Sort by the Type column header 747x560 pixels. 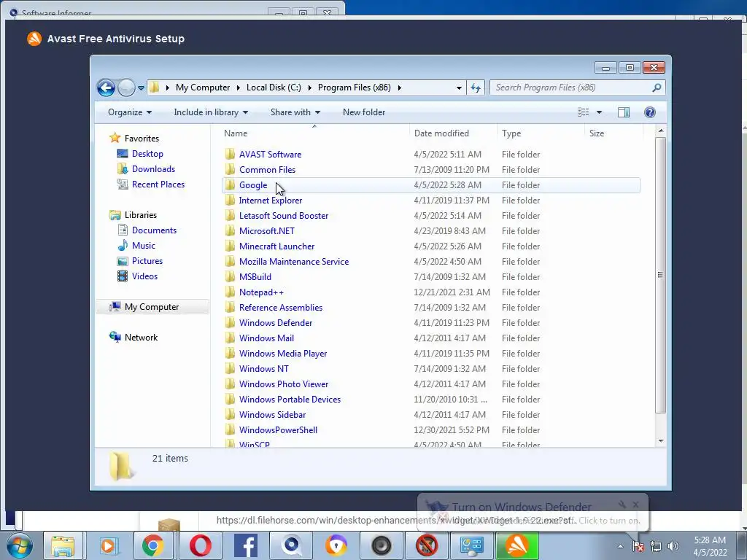coord(541,133)
